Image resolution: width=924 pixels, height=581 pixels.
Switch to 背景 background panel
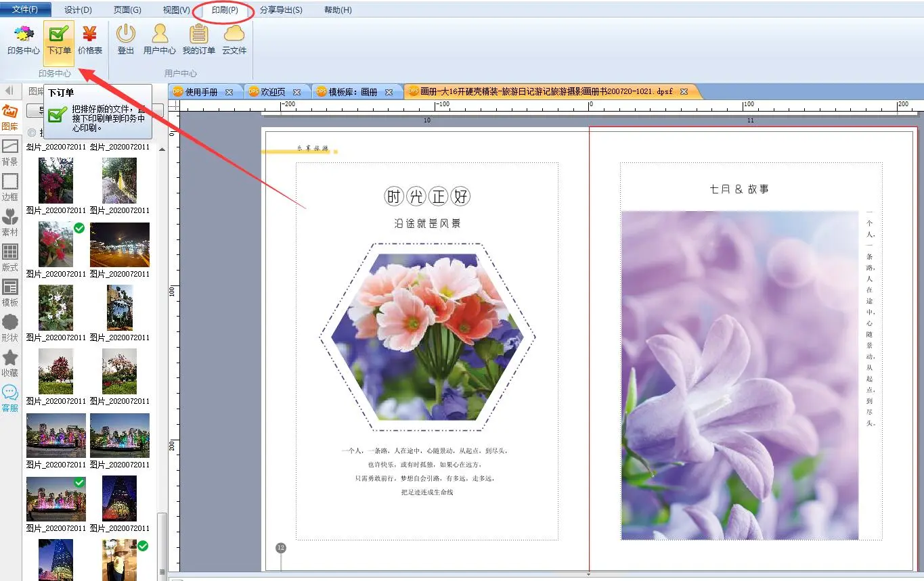10,152
